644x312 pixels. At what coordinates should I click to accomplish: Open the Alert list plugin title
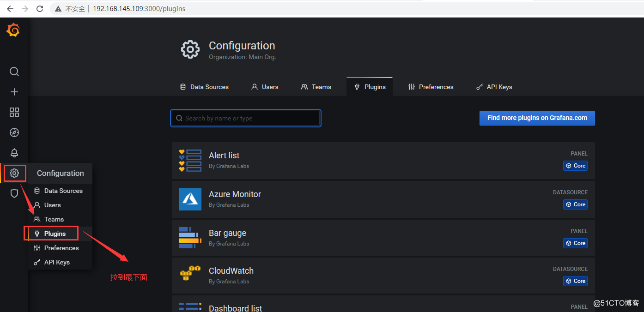point(224,156)
